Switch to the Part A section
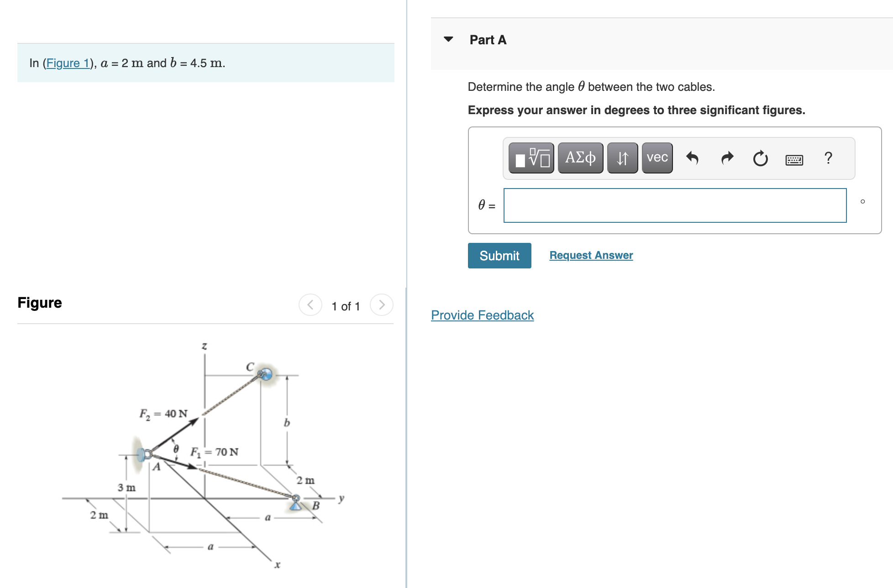The height and width of the screenshot is (588, 893). click(x=487, y=40)
